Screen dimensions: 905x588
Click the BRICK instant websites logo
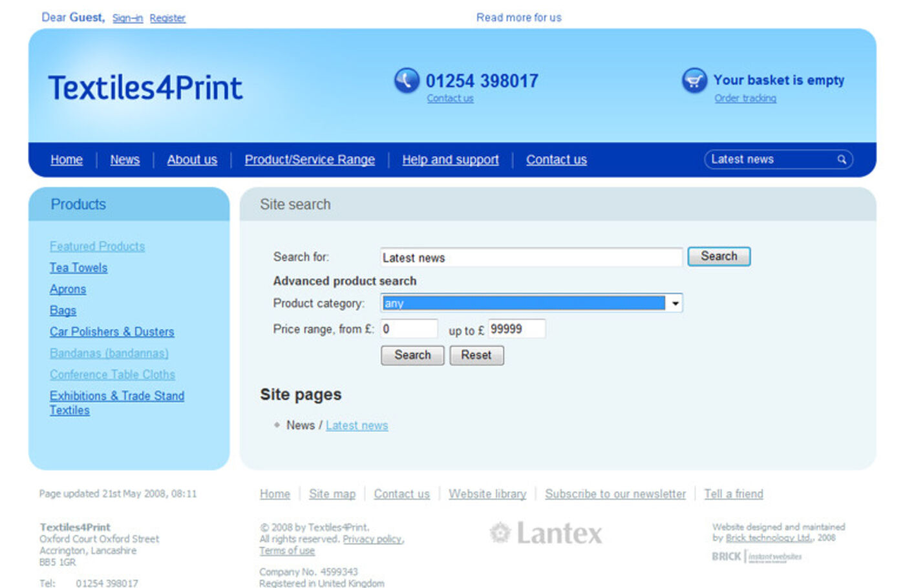coord(756,556)
